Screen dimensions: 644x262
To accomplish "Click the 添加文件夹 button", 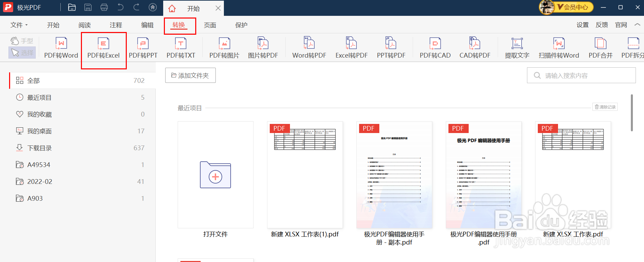I will click(191, 75).
